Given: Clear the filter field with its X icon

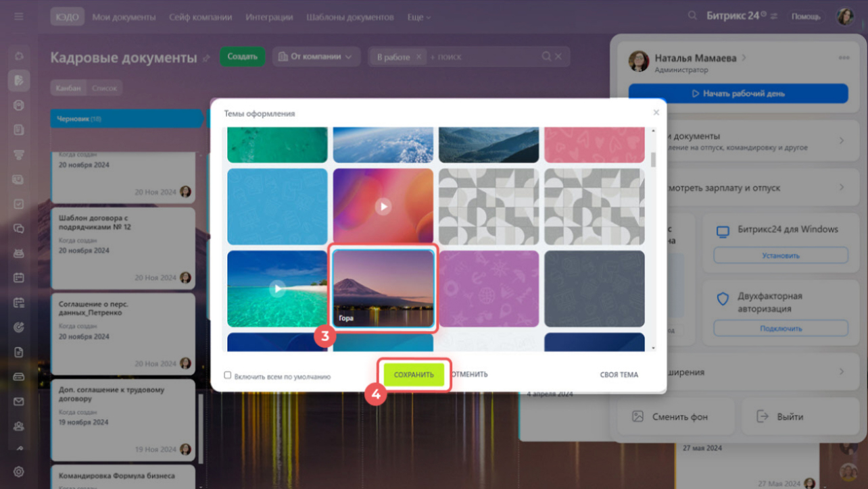Looking at the screenshot, I should point(558,57).
